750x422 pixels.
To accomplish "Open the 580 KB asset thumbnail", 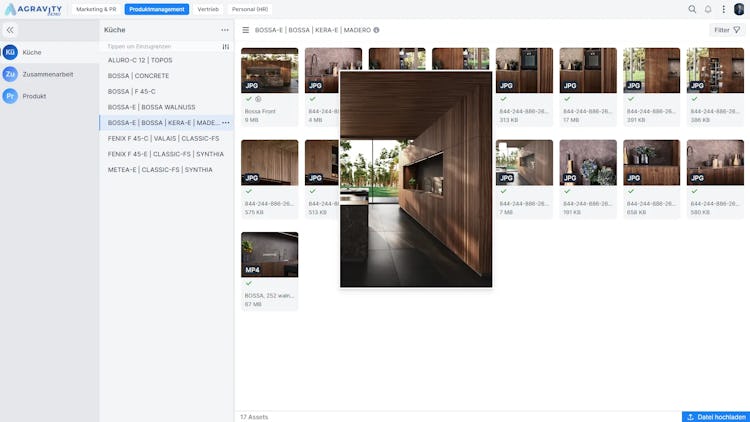I will (715, 163).
